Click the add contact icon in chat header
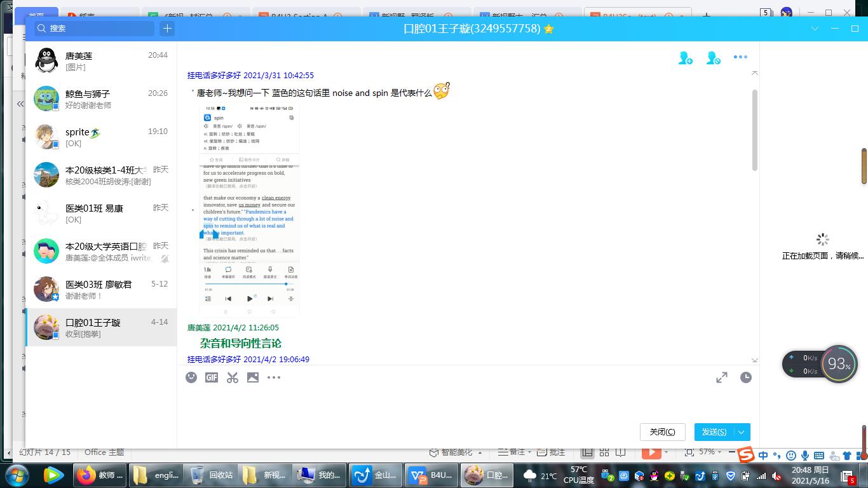 coord(686,58)
